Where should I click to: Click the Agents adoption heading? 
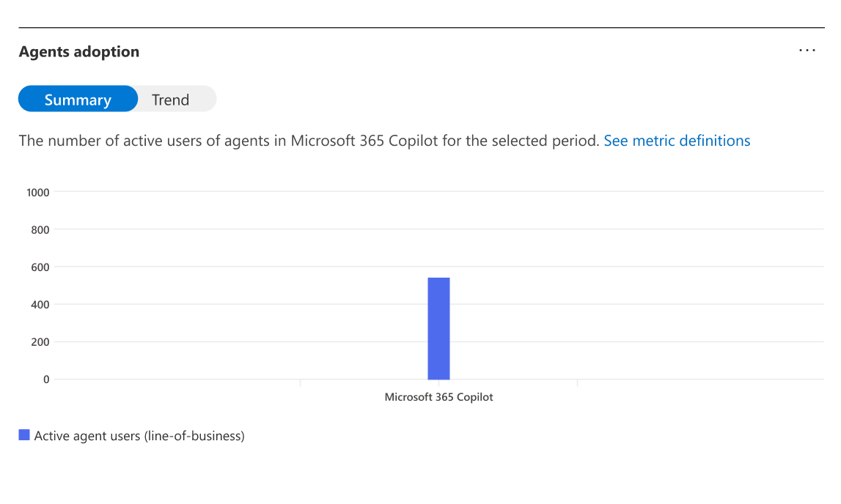click(x=79, y=52)
